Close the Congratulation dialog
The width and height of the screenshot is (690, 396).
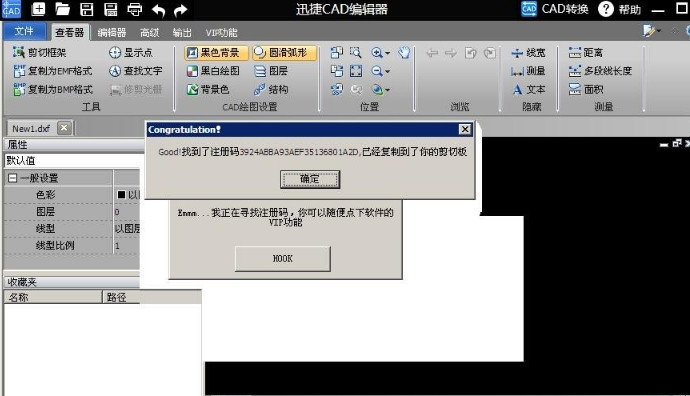(465, 129)
